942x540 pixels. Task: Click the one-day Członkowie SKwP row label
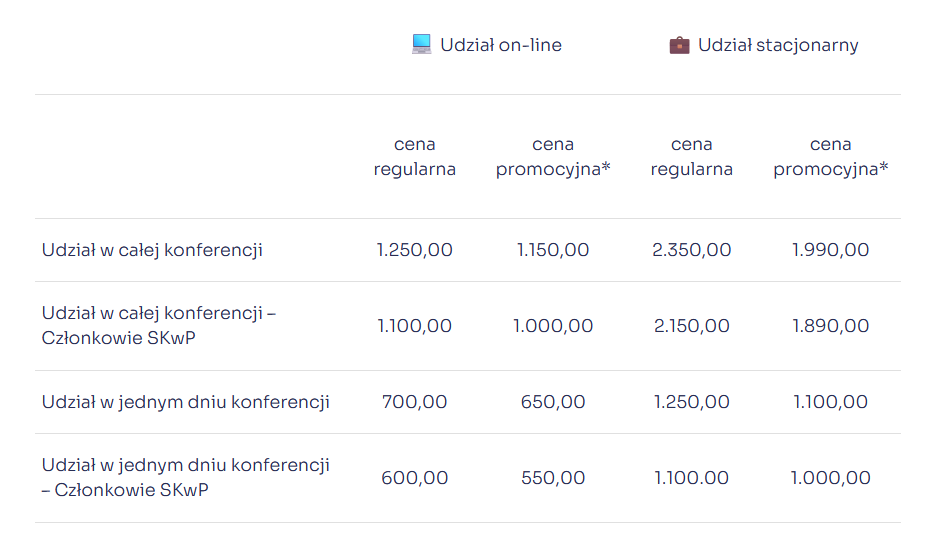pyautogui.click(x=186, y=478)
